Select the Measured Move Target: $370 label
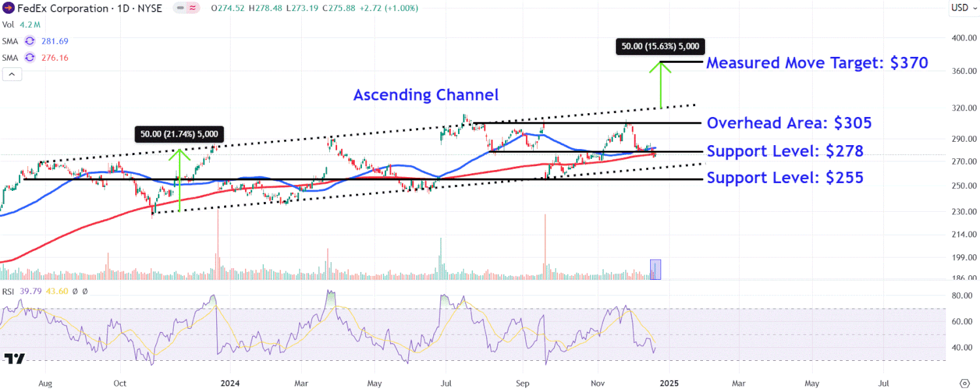The image size is (980, 389). click(x=817, y=63)
